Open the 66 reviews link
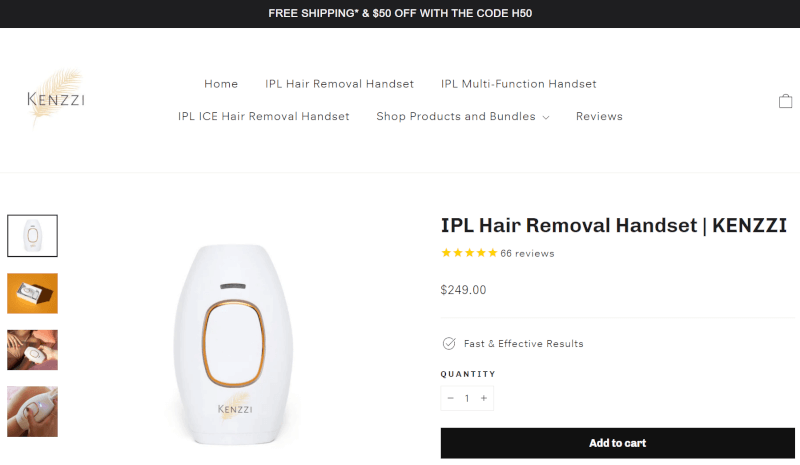The height and width of the screenshot is (465, 800). [527, 254]
